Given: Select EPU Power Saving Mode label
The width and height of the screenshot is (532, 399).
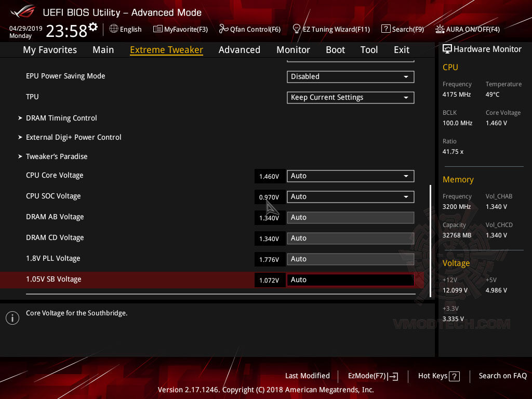Looking at the screenshot, I should pyautogui.click(x=65, y=76).
